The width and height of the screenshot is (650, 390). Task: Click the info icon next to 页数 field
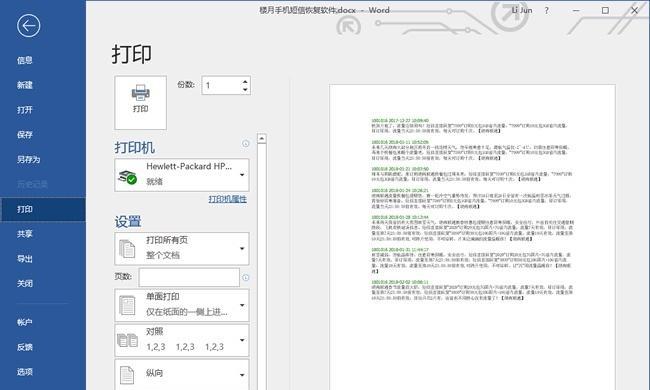coord(245,278)
